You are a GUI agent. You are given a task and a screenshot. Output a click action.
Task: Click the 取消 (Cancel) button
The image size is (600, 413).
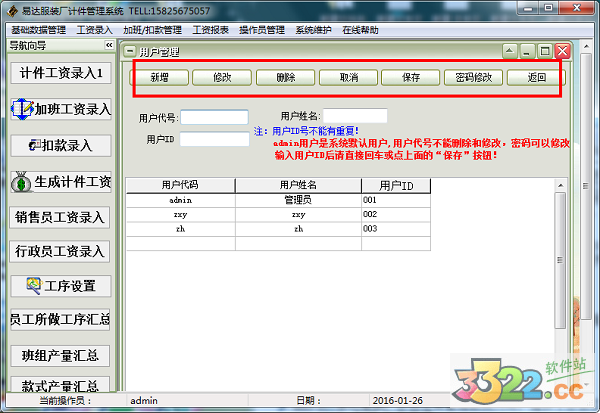tap(349, 78)
